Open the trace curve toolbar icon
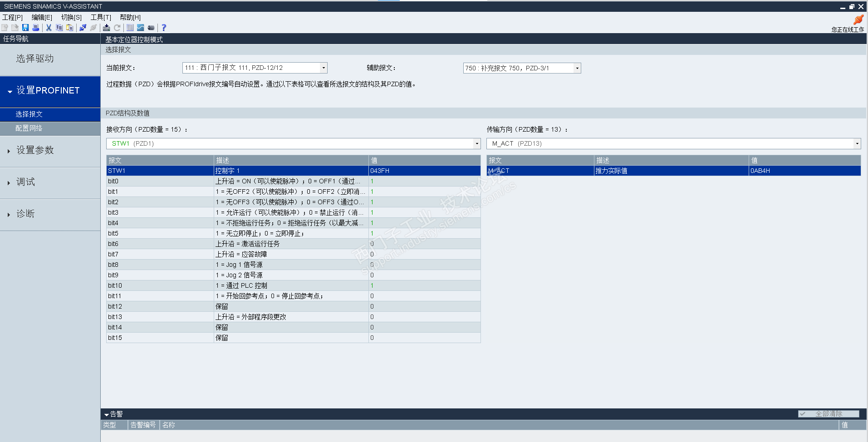 pyautogui.click(x=141, y=28)
